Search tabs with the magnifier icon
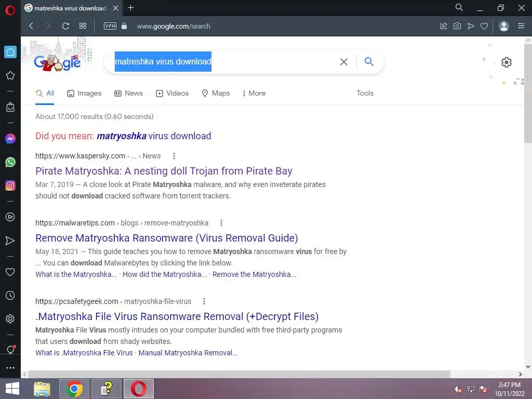Viewport: 532px width, 399px height. pos(459,7)
